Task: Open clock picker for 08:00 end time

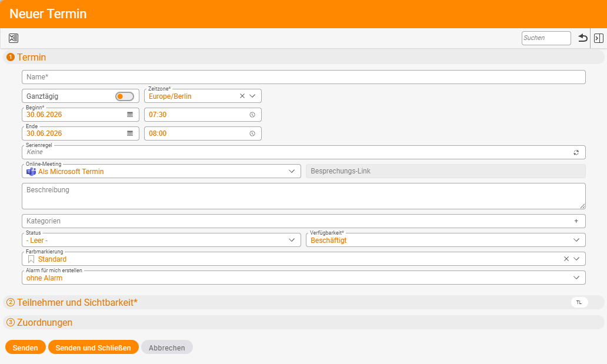Action: 252,133
